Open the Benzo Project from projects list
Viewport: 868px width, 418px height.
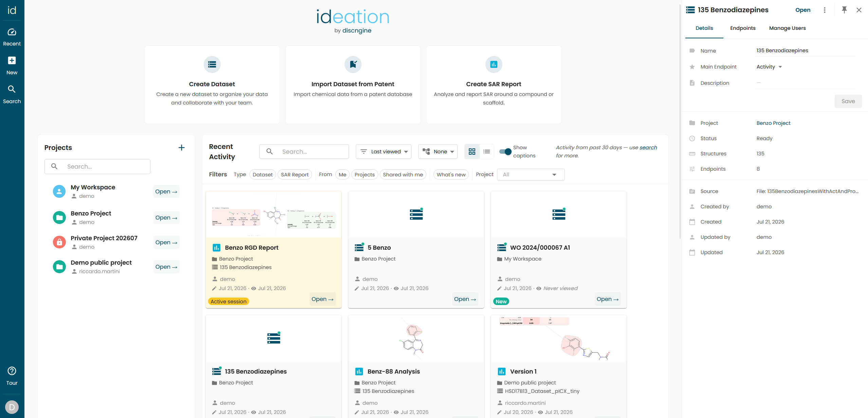tap(166, 217)
